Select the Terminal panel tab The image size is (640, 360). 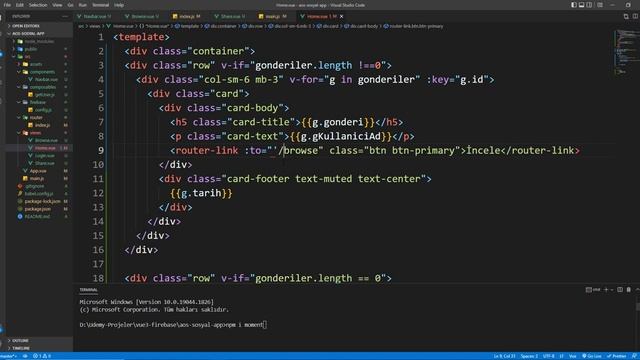tap(88, 290)
